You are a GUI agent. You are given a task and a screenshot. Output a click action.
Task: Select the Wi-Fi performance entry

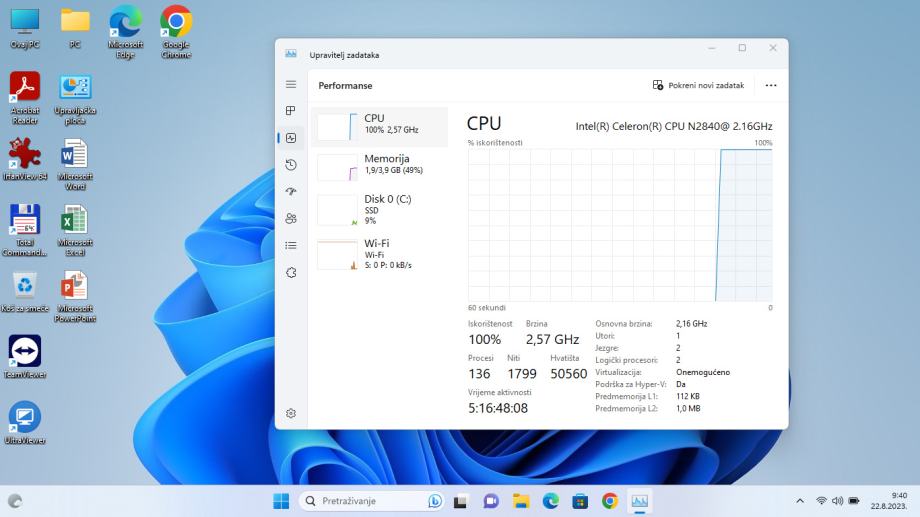(380, 253)
